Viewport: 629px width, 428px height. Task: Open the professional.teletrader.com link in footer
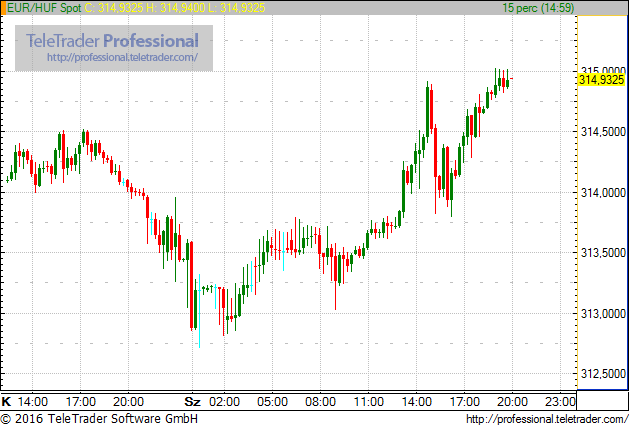[547, 419]
